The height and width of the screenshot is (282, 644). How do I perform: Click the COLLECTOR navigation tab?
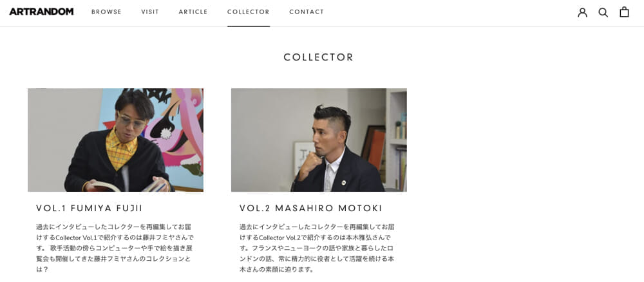(249, 12)
